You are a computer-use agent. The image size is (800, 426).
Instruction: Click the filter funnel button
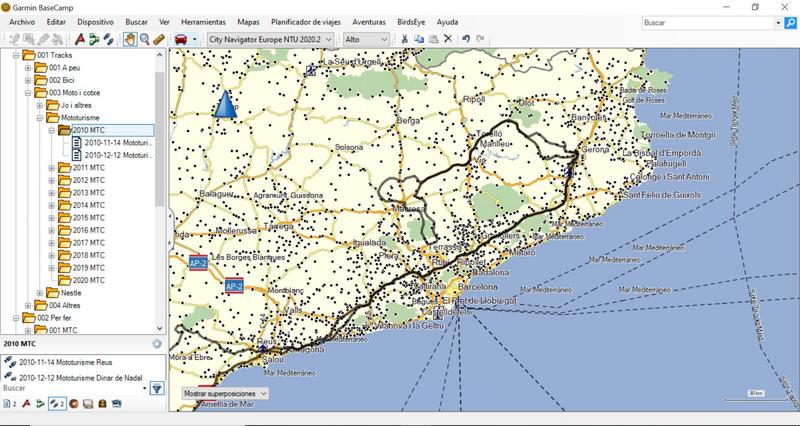(x=157, y=389)
